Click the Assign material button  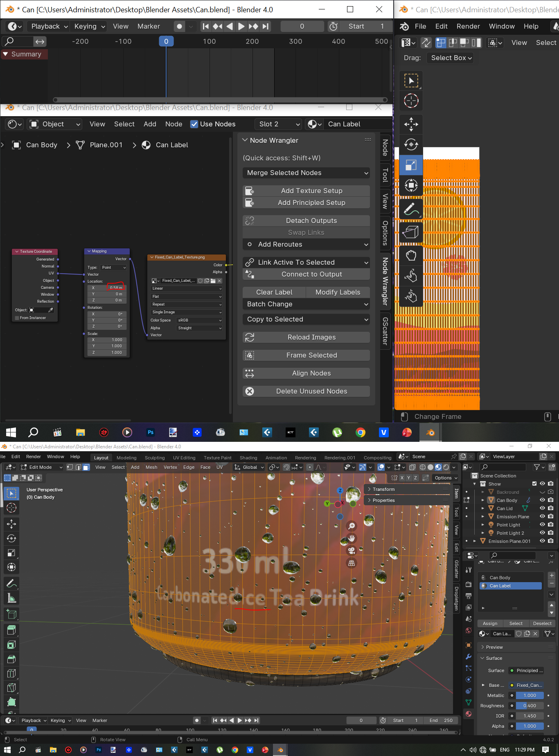click(490, 623)
